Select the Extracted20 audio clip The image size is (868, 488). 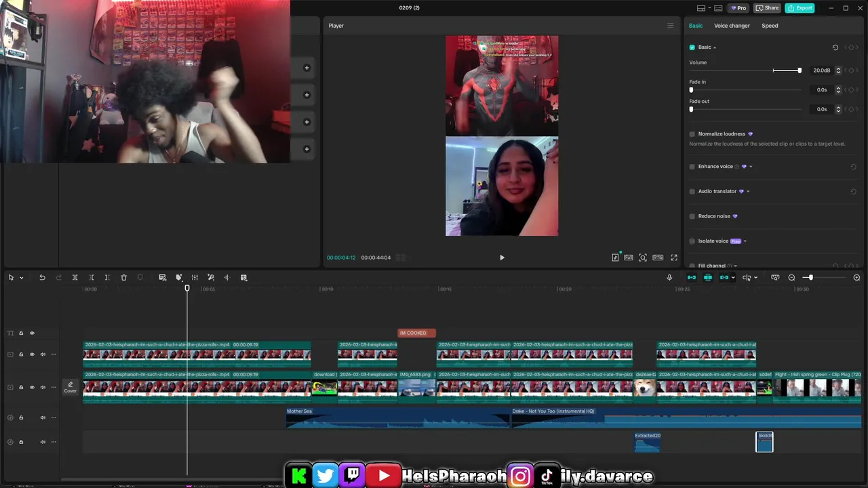[x=648, y=442]
